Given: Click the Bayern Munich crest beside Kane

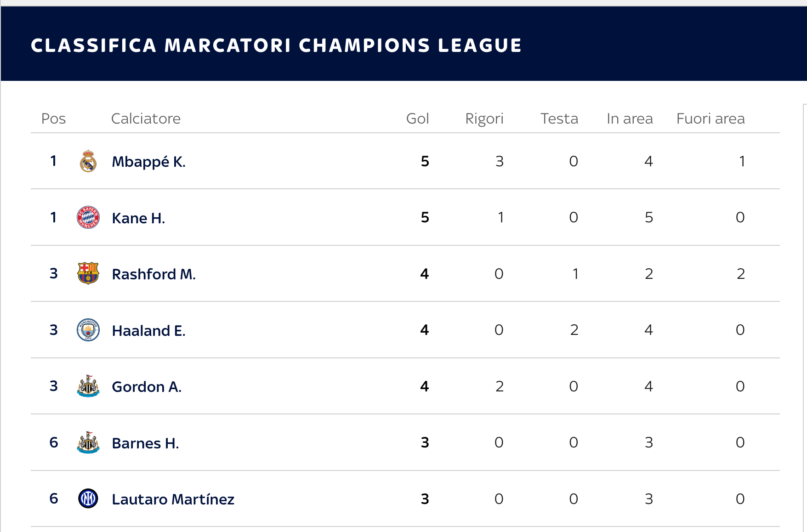Looking at the screenshot, I should pos(88,217).
